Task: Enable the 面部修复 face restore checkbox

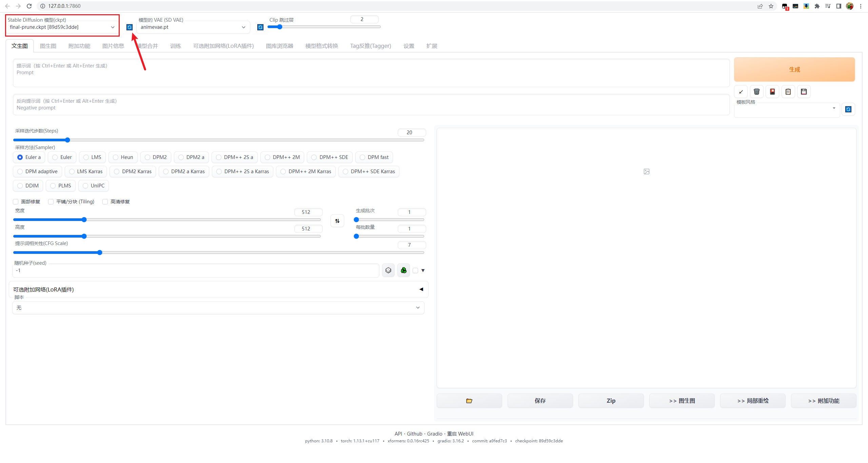Action: tap(16, 202)
